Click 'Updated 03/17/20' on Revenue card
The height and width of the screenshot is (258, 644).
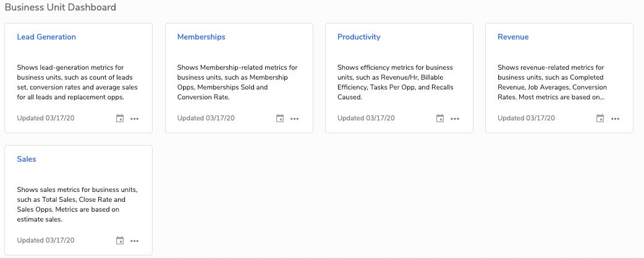tap(526, 118)
